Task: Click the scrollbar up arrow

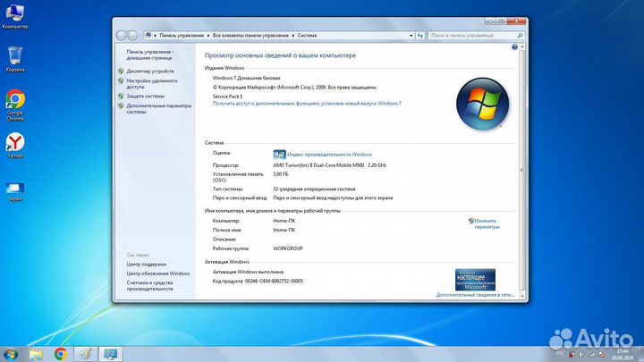Action: coord(522,47)
